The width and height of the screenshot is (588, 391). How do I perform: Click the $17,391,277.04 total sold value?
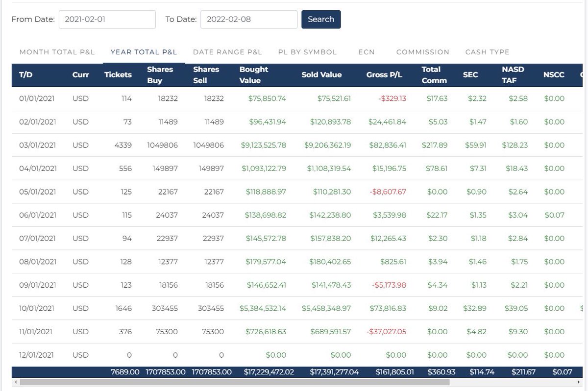point(334,372)
